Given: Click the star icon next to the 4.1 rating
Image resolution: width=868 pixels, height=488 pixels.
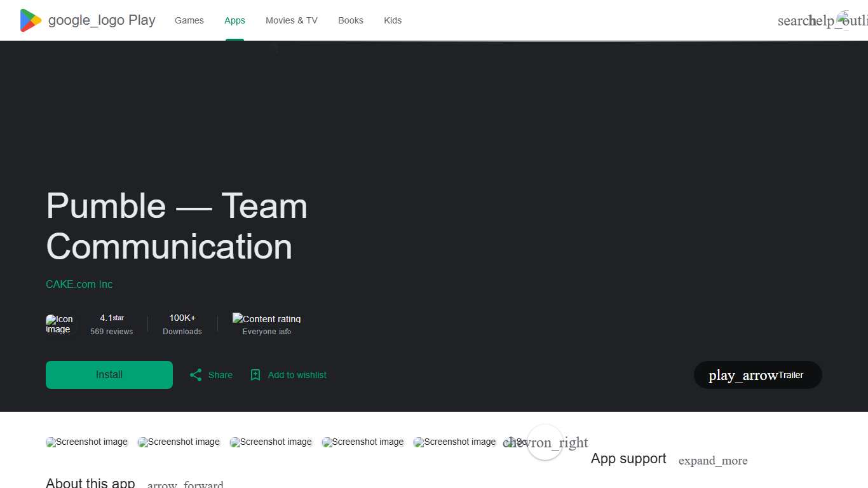Looking at the screenshot, I should tap(119, 318).
